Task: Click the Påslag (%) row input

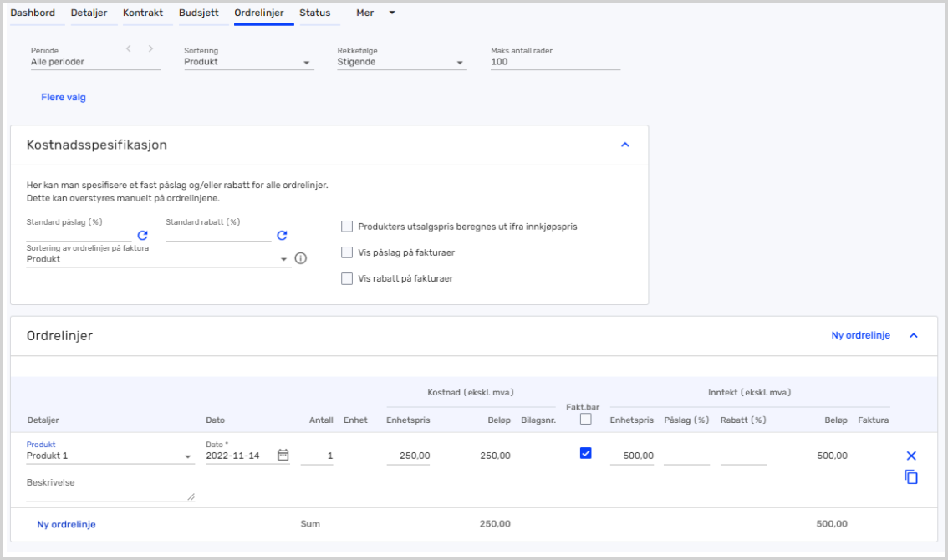Action: pyautogui.click(x=687, y=456)
